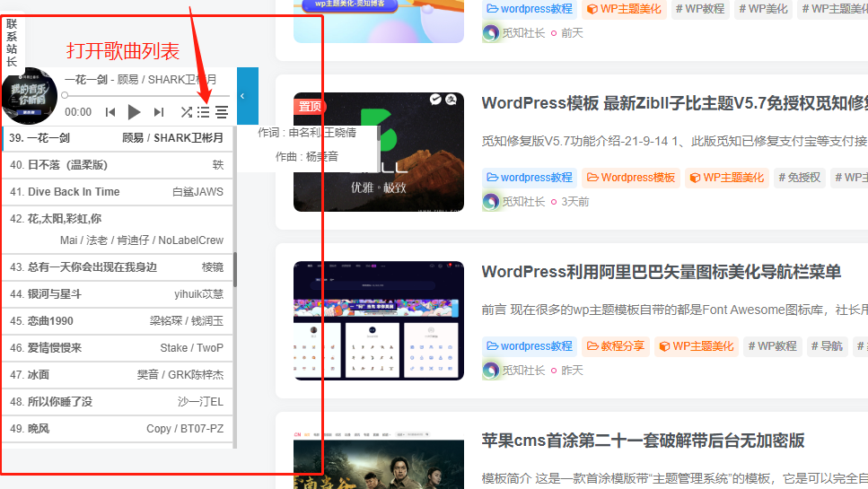The height and width of the screenshot is (489, 868).
Task: Click the playlist vertical scrollbar thumb
Action: (235, 270)
